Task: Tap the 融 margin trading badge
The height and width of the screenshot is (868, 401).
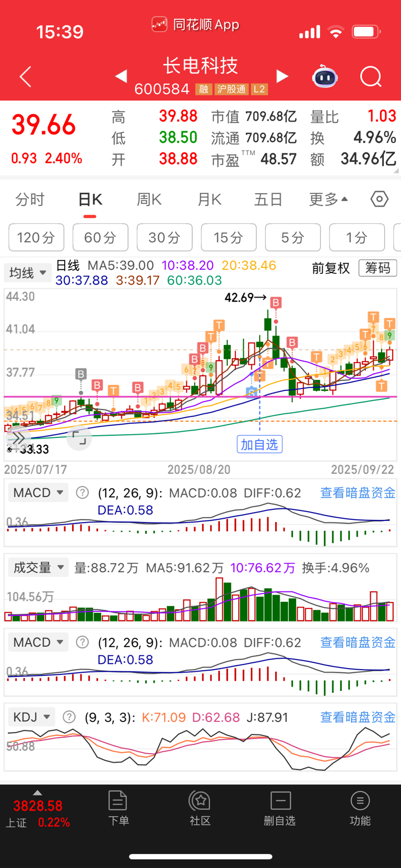Action: [204, 89]
